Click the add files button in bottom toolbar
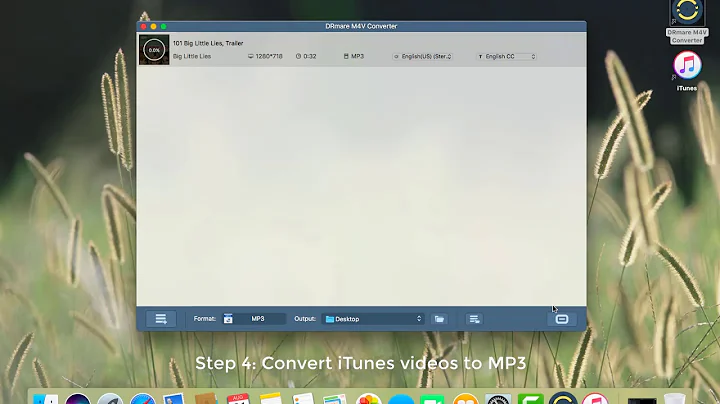The height and width of the screenshot is (404, 720). pyautogui.click(x=161, y=319)
